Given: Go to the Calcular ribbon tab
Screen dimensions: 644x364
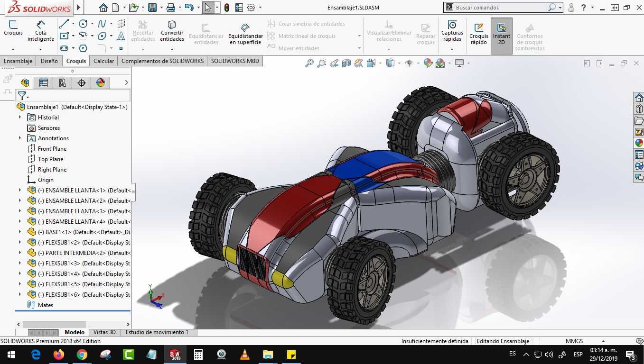Looking at the screenshot, I should [103, 61].
